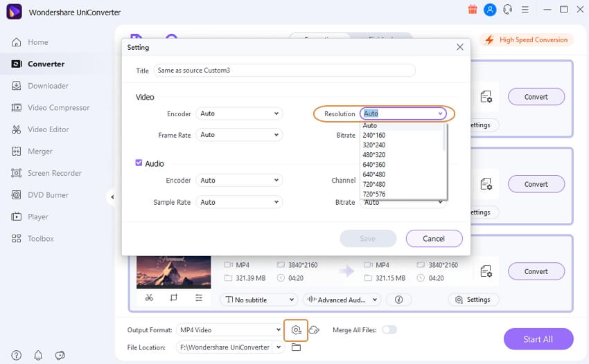Click the feedback chat icon
The height and width of the screenshot is (364, 589).
[60, 355]
